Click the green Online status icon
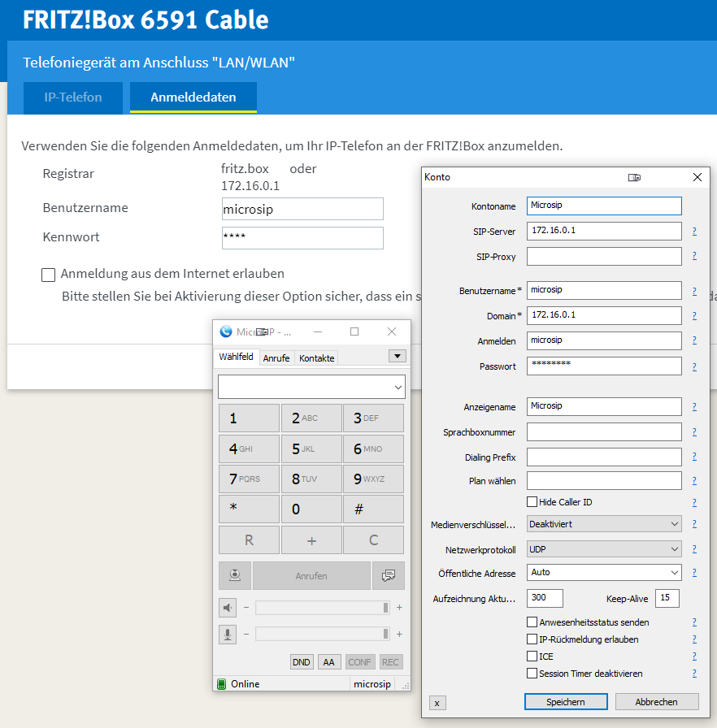This screenshot has height=728, width=717. (x=221, y=684)
